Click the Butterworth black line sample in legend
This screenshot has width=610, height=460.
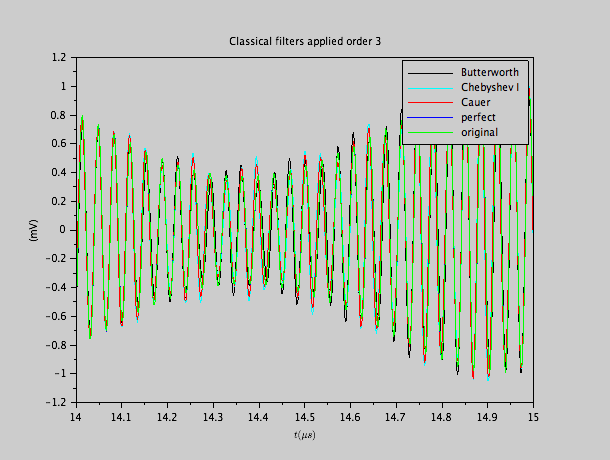pyautogui.click(x=430, y=73)
